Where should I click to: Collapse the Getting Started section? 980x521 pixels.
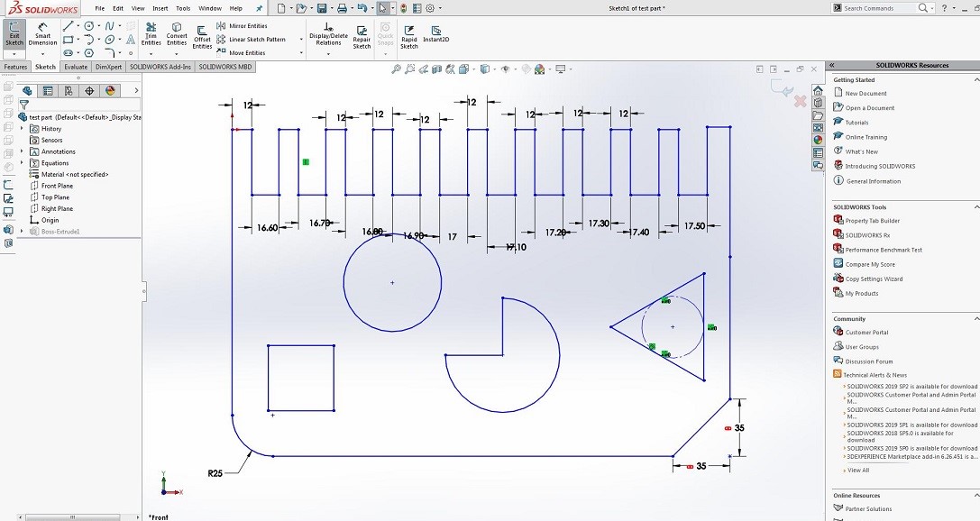tap(976, 80)
